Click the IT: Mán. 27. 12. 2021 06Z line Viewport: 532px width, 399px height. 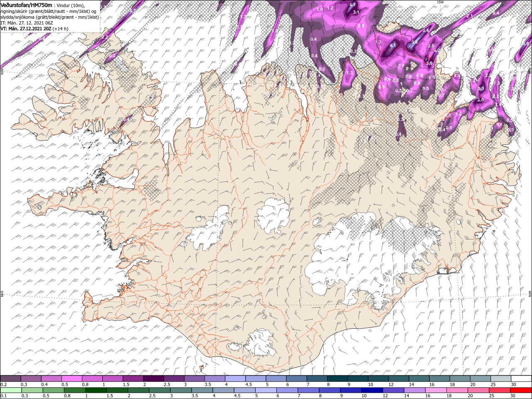pyautogui.click(x=27, y=23)
